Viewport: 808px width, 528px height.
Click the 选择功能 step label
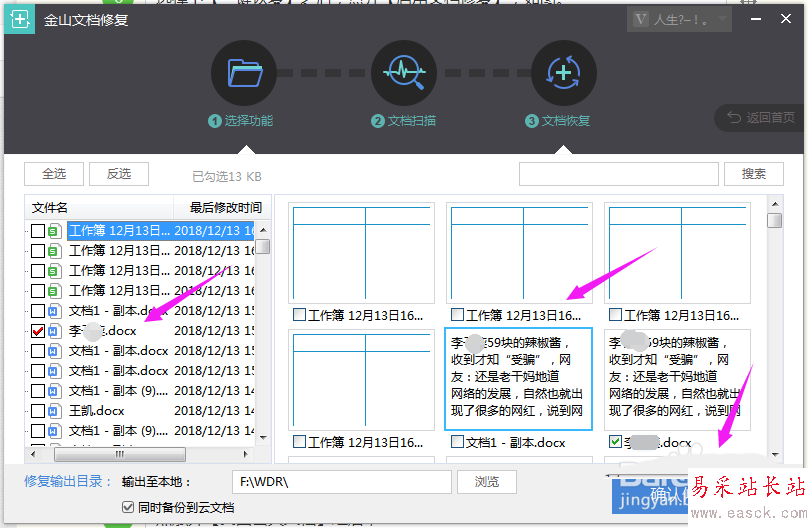click(x=241, y=121)
